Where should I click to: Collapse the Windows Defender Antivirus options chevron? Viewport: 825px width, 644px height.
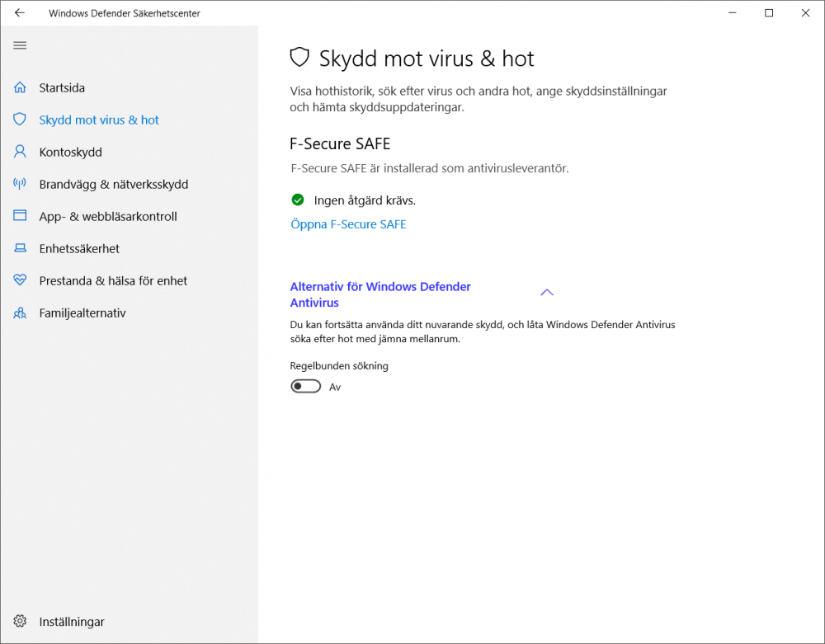pyautogui.click(x=546, y=293)
